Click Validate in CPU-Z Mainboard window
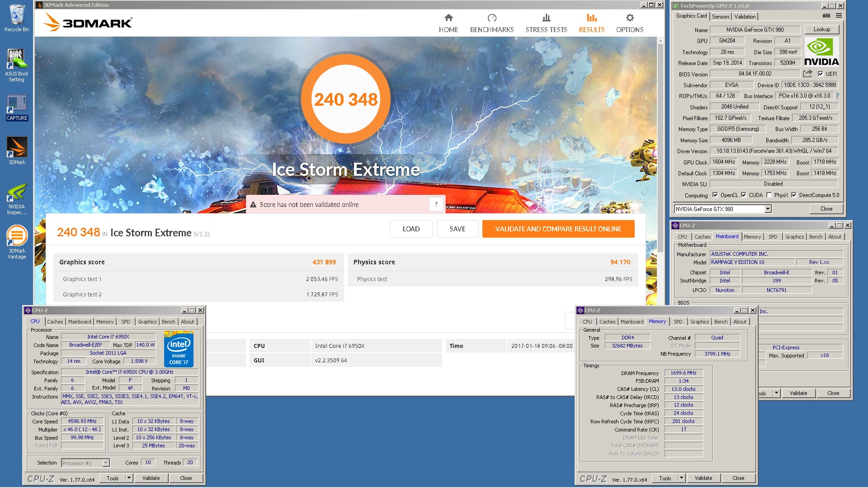The height and width of the screenshot is (488, 868). tap(798, 393)
